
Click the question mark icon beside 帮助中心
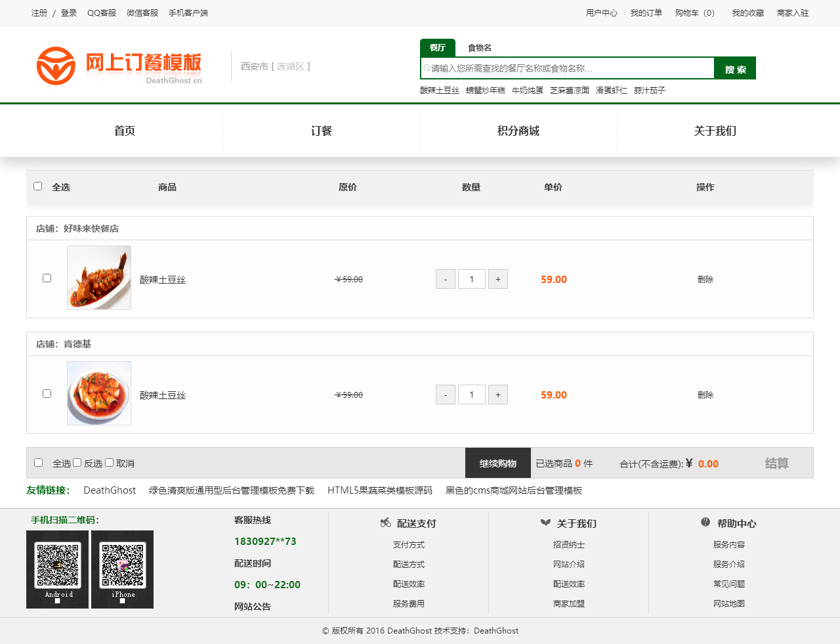[705, 523]
